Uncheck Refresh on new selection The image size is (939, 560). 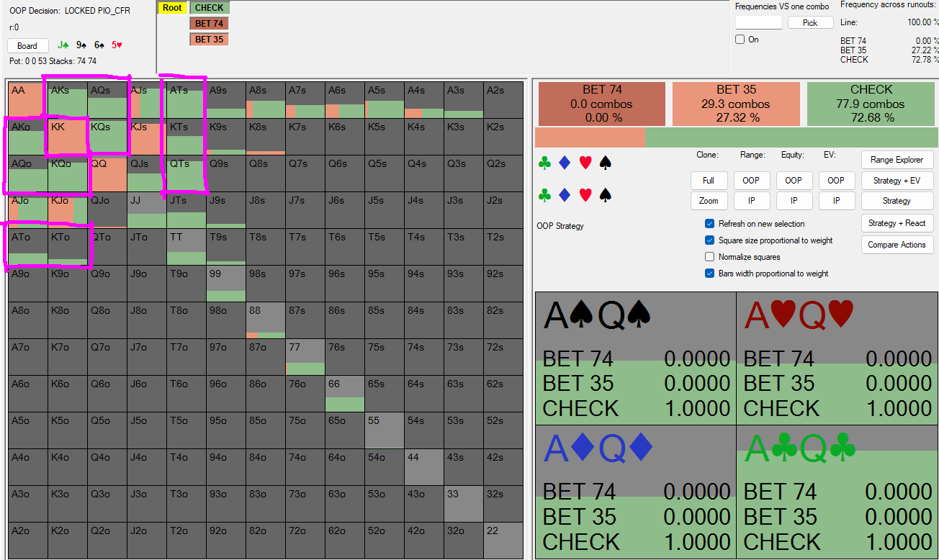click(x=710, y=224)
